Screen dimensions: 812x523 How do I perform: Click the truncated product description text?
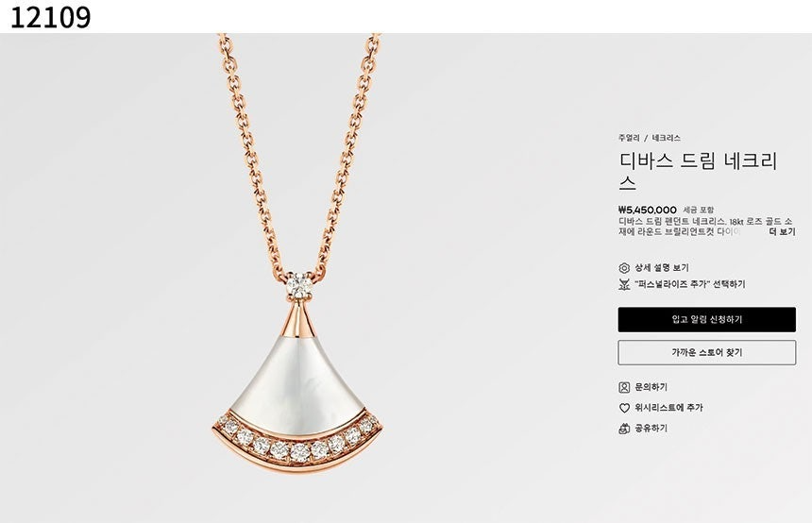(694, 227)
